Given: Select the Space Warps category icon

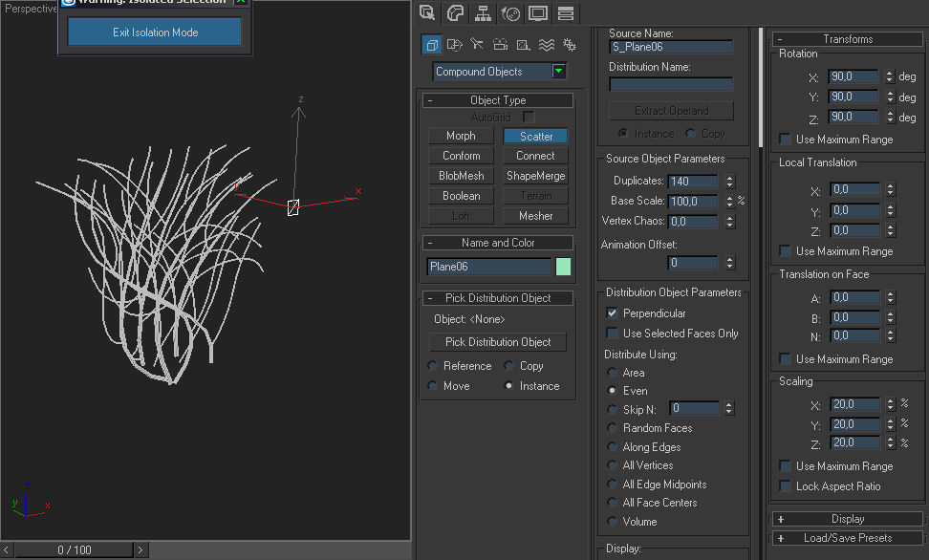Looking at the screenshot, I should pyautogui.click(x=546, y=45).
